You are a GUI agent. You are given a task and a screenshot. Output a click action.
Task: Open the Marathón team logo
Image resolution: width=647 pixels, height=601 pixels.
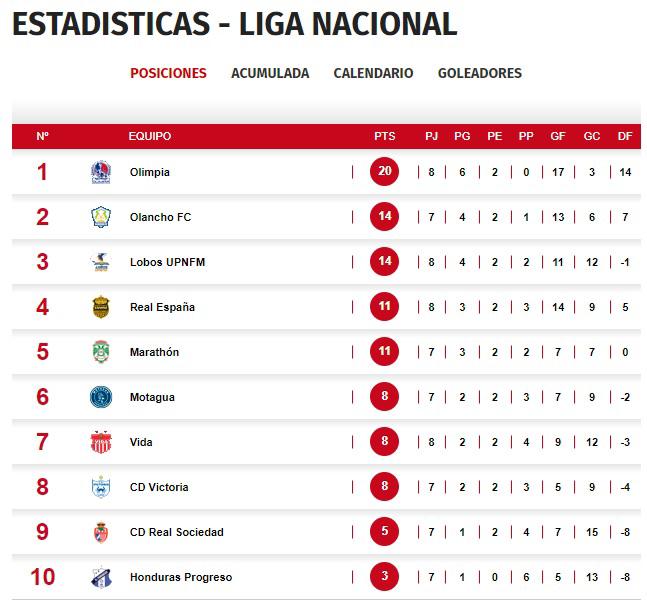pos(100,352)
